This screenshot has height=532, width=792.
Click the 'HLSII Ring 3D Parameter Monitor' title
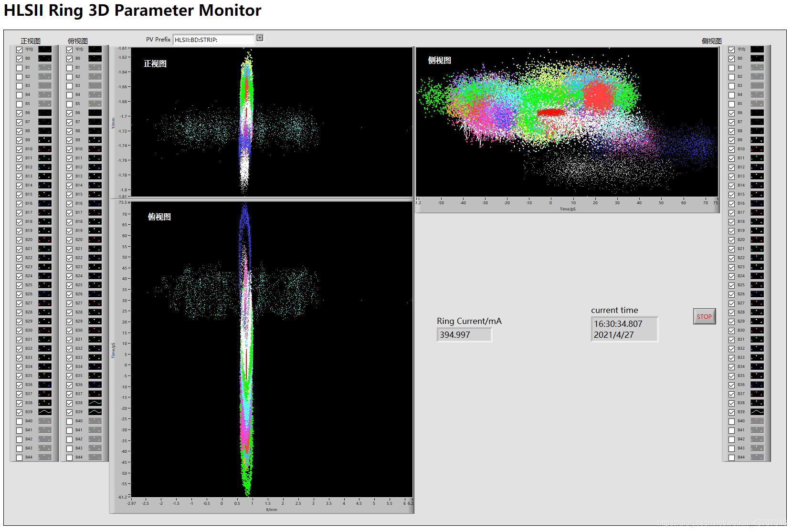[x=133, y=10]
